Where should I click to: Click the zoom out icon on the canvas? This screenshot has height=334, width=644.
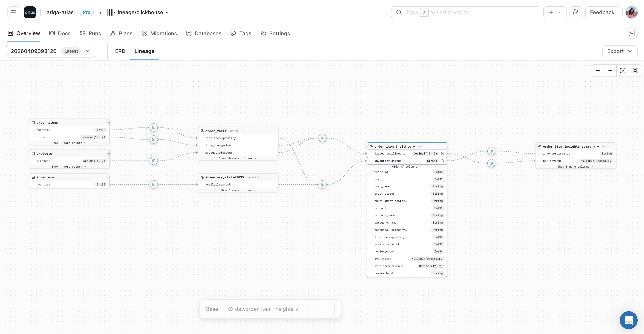610,71
